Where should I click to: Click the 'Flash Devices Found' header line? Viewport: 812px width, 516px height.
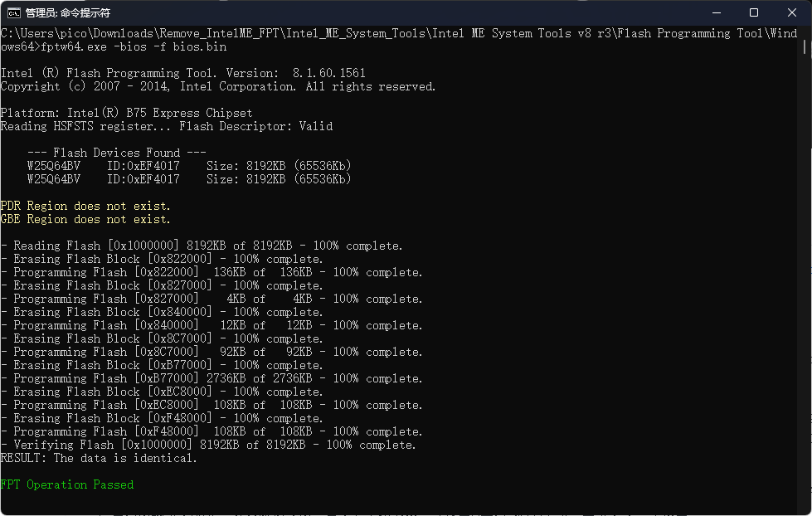116,153
